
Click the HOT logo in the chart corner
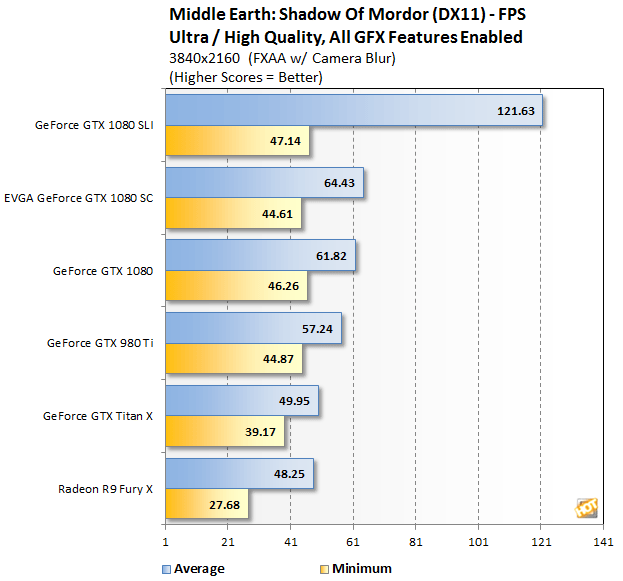586,507
